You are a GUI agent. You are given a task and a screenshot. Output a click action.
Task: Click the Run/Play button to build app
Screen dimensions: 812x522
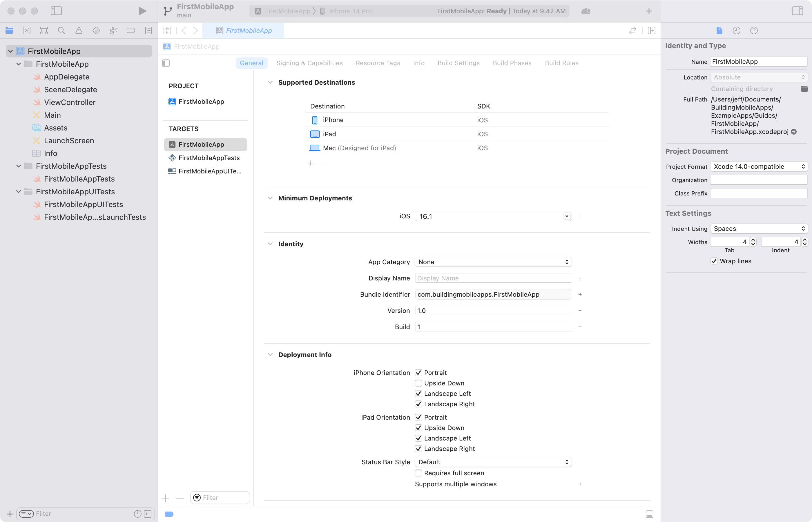click(x=142, y=10)
